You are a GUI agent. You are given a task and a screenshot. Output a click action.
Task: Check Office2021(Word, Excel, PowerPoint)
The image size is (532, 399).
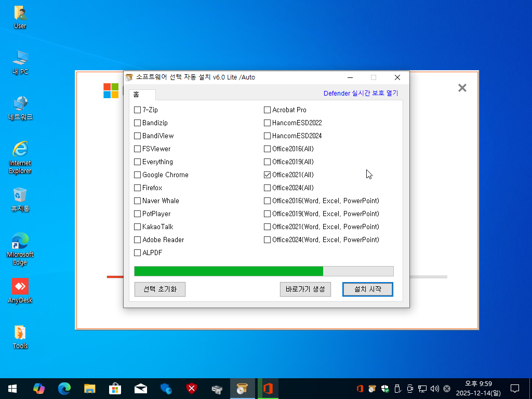click(268, 227)
